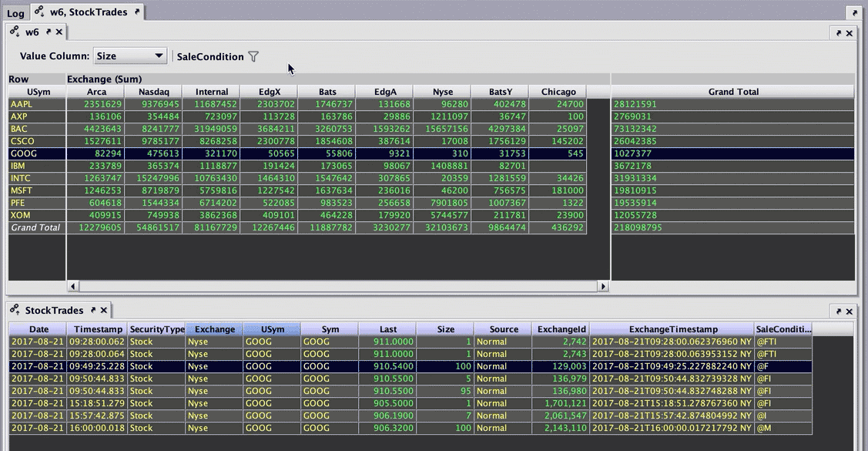The height and width of the screenshot is (451, 868).
Task: Click the GOOG Nyse cell showing 310
Action: [x=442, y=153]
